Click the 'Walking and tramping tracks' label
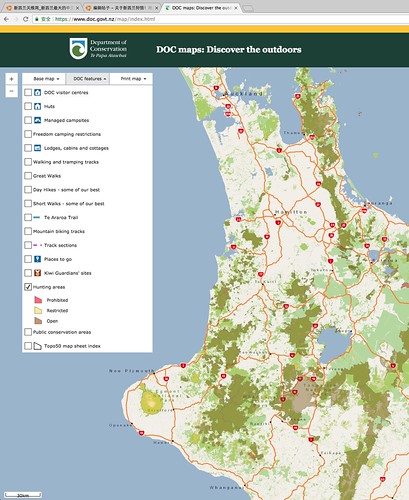The image size is (409, 500). pyautogui.click(x=66, y=162)
